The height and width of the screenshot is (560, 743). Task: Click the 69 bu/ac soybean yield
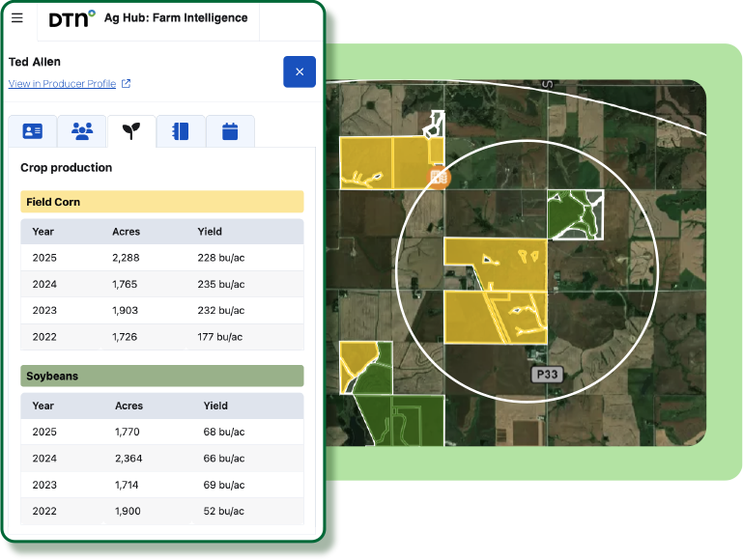223,485
